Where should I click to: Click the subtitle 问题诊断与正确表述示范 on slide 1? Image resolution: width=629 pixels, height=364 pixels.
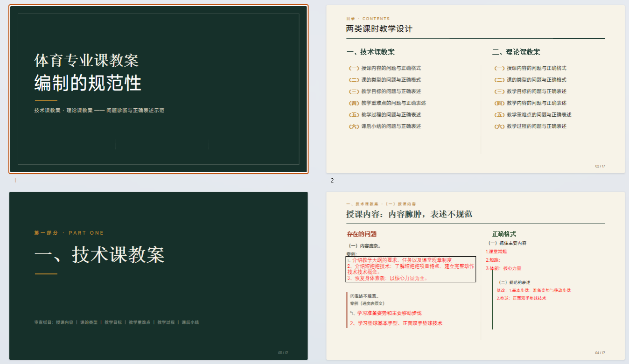click(135, 111)
